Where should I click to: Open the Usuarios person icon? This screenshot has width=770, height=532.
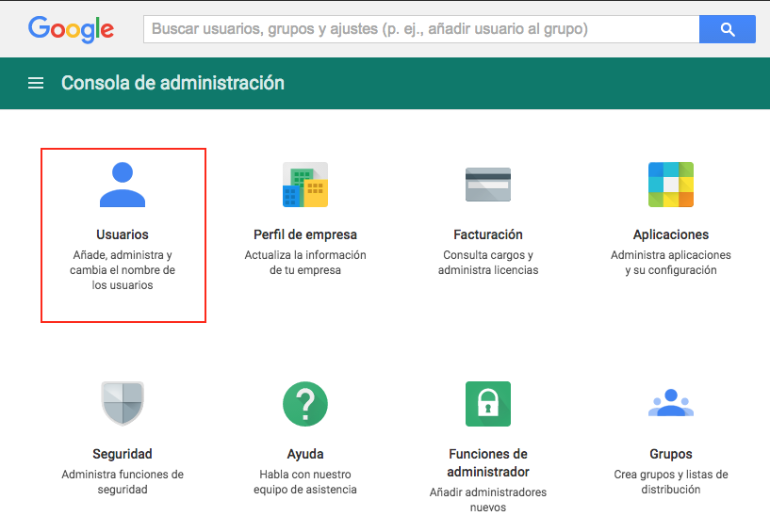(x=123, y=185)
